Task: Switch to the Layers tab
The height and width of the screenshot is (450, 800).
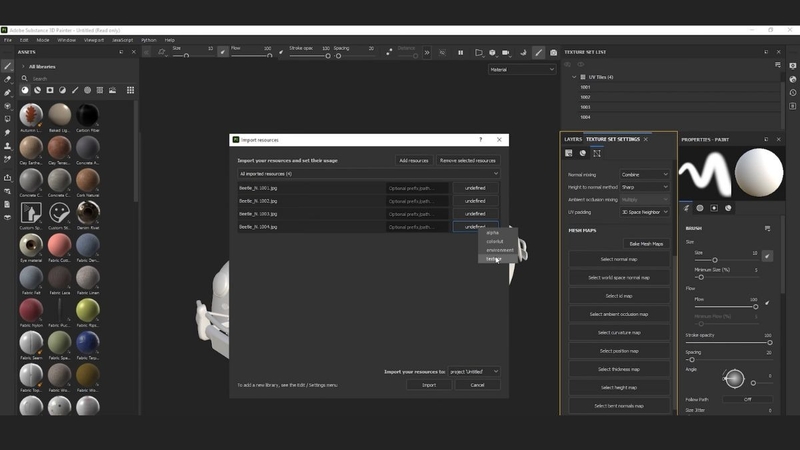Action: coord(572,139)
